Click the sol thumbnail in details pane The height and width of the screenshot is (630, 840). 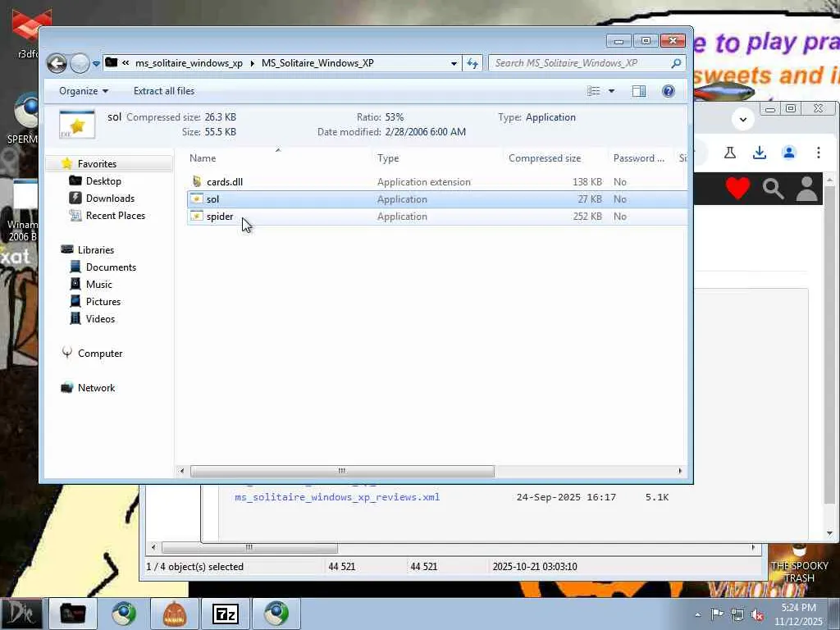pos(77,125)
